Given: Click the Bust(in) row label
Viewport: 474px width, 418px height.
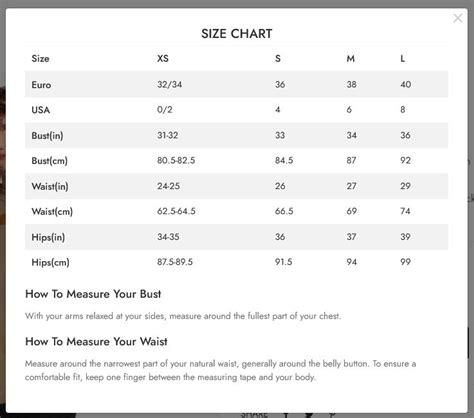Looking at the screenshot, I should tap(47, 136).
